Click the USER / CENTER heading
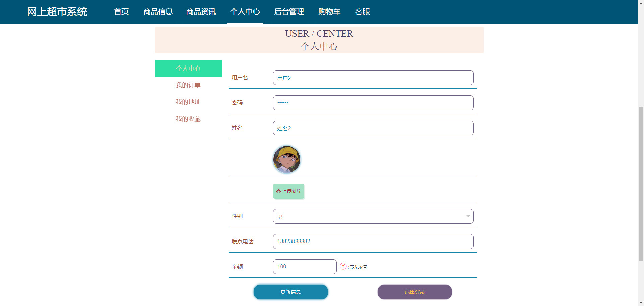The image size is (644, 306). (x=319, y=34)
